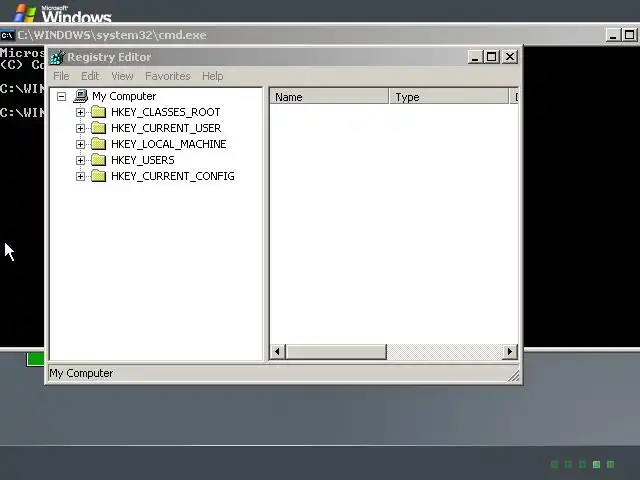Maximize the cmd.exe window
This screenshot has width=640, height=480.
(x=630, y=35)
